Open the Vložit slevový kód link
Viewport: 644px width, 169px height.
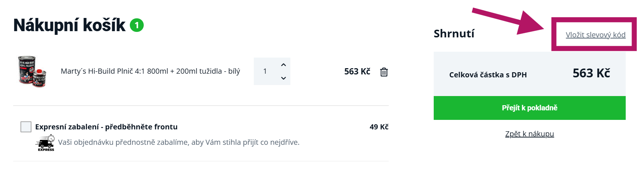tap(595, 35)
